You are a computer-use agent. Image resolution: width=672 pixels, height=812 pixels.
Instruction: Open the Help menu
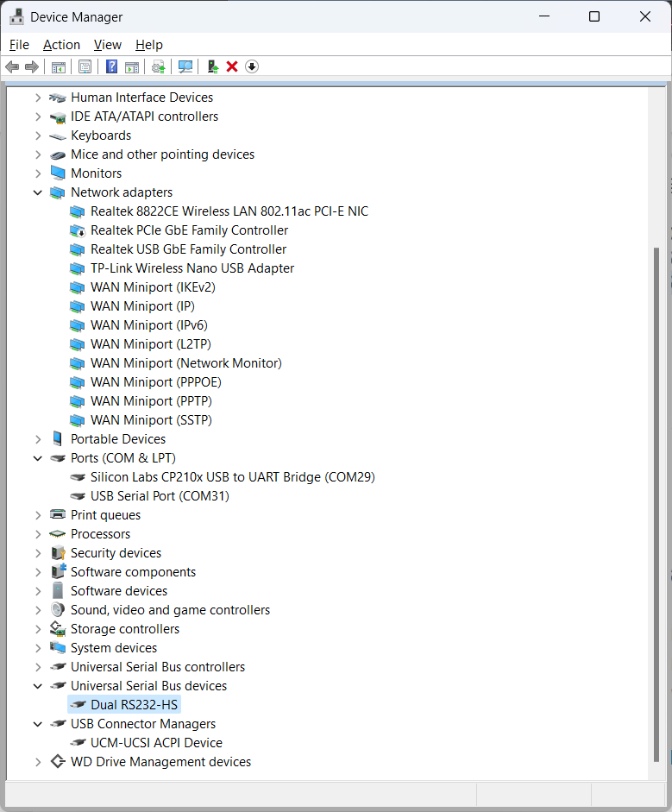[x=149, y=45]
